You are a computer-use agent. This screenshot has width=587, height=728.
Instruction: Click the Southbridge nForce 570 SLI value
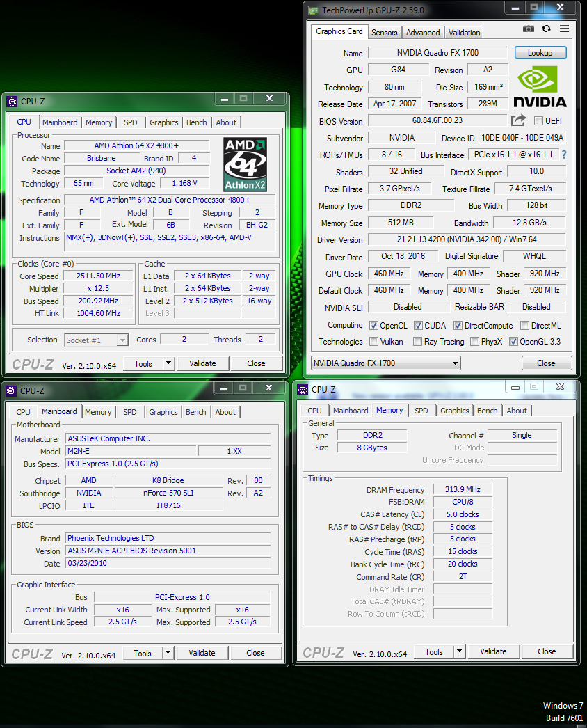[x=168, y=493]
